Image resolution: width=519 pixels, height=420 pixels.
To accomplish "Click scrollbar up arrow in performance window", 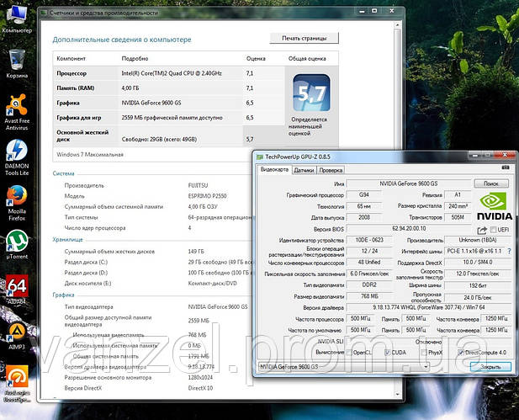I will coord(397,25).
